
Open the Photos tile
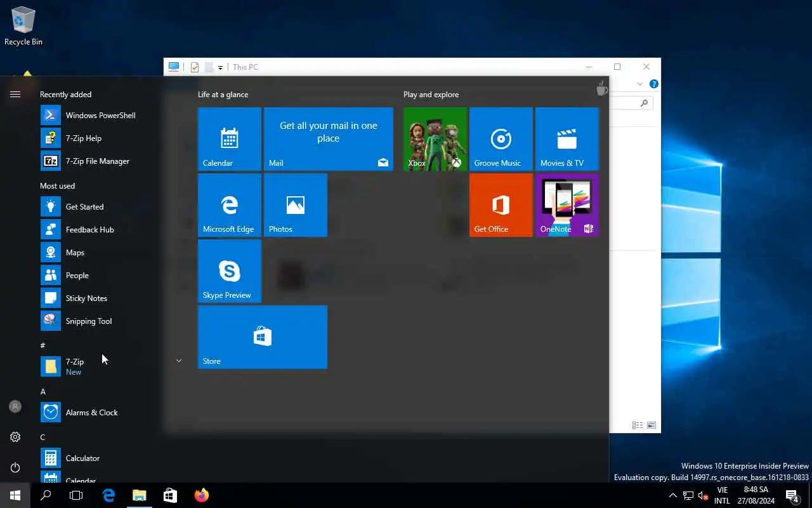296,205
